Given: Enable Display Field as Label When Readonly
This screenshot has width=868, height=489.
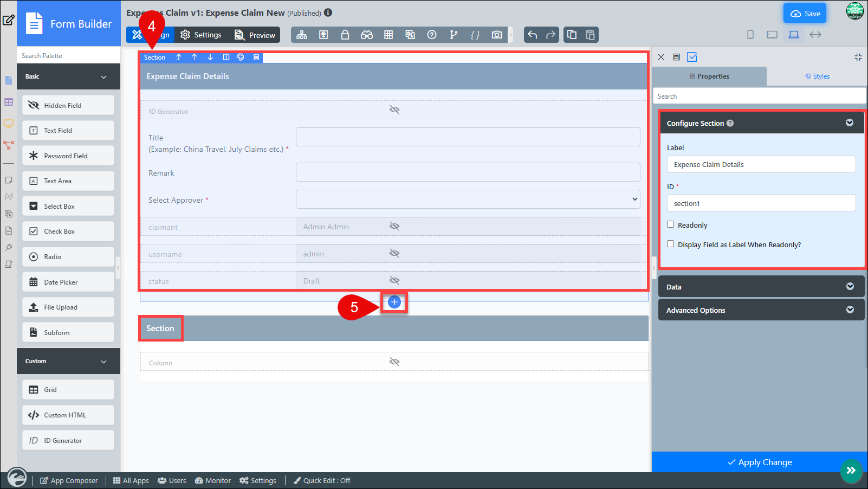Looking at the screenshot, I should pyautogui.click(x=671, y=244).
